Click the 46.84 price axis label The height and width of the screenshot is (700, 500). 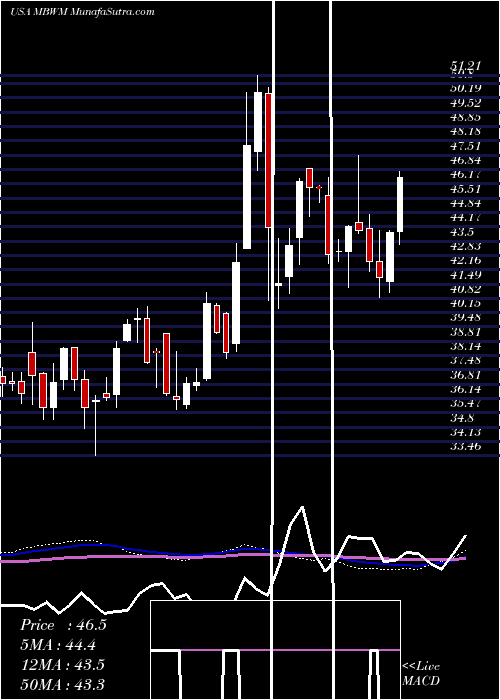pos(465,160)
